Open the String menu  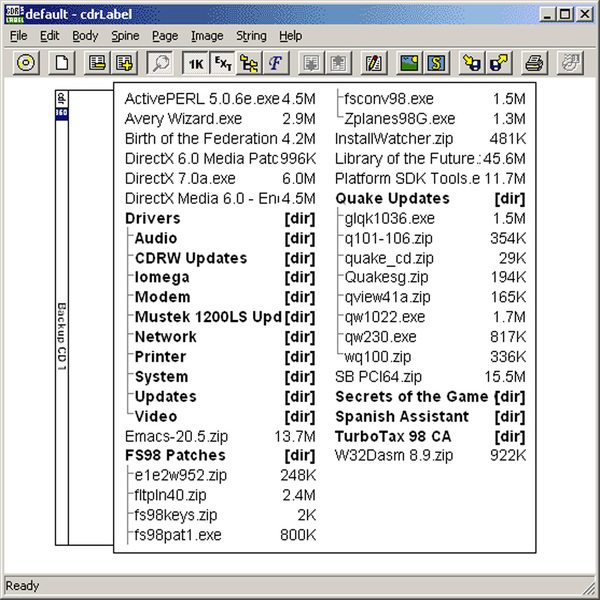[x=251, y=36]
